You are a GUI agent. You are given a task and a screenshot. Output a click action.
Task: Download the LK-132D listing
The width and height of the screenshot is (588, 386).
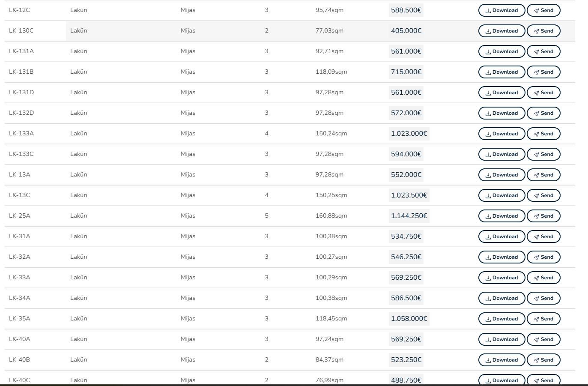[501, 113]
